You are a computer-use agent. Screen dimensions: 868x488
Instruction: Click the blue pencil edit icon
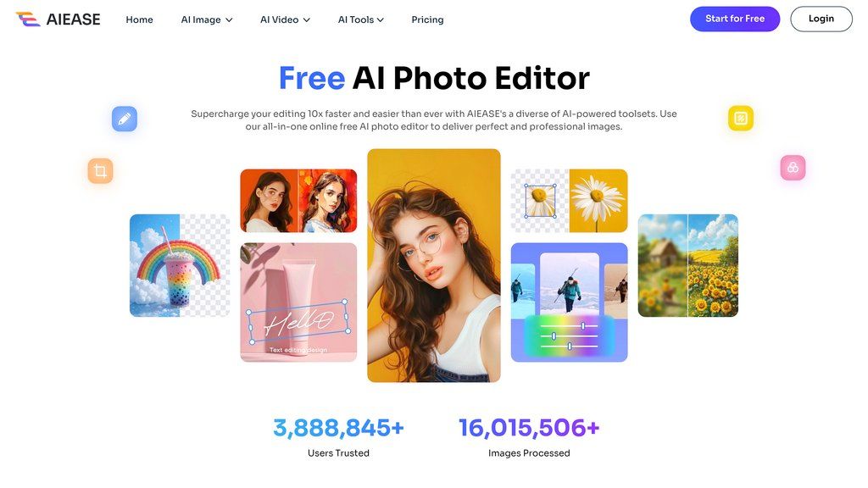125,119
